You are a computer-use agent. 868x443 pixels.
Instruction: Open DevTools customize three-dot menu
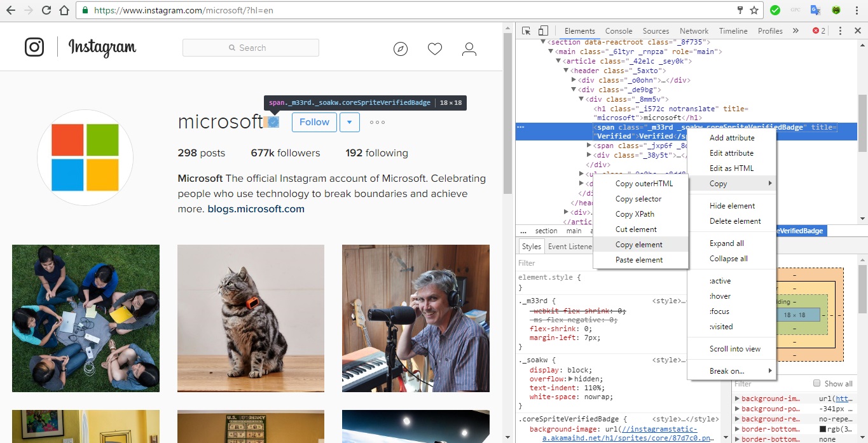pyautogui.click(x=840, y=31)
